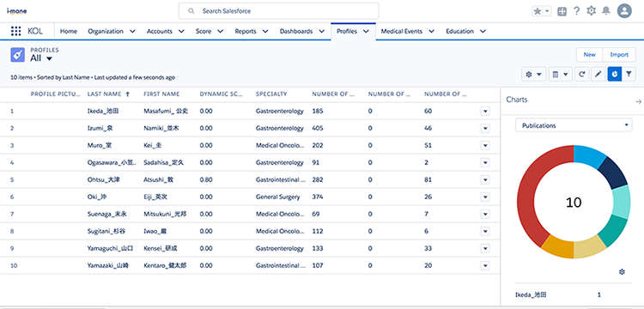Image resolution: width=644 pixels, height=309 pixels.
Task: Open row actions for Oki row
Action: click(x=484, y=197)
